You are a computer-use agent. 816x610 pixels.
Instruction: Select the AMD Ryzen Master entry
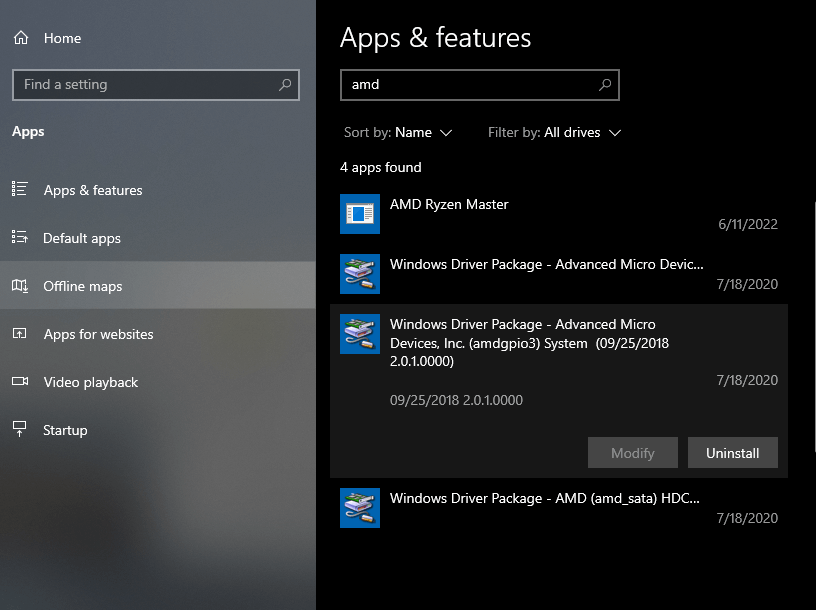[559, 214]
